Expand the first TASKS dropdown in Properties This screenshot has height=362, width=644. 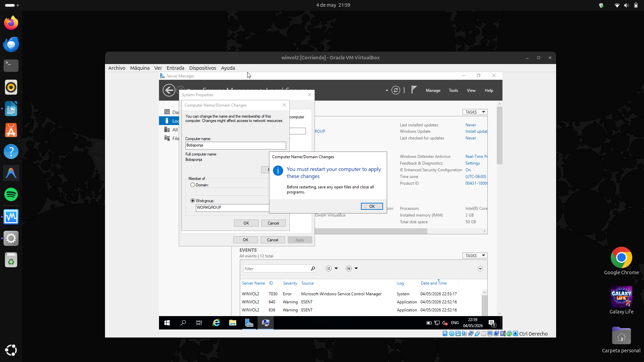coord(475,112)
